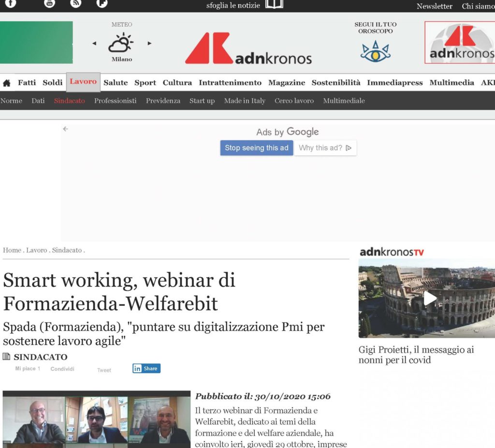This screenshot has width=495, height=448.
Task: Open the horoscope eye icon
Action: click(375, 51)
